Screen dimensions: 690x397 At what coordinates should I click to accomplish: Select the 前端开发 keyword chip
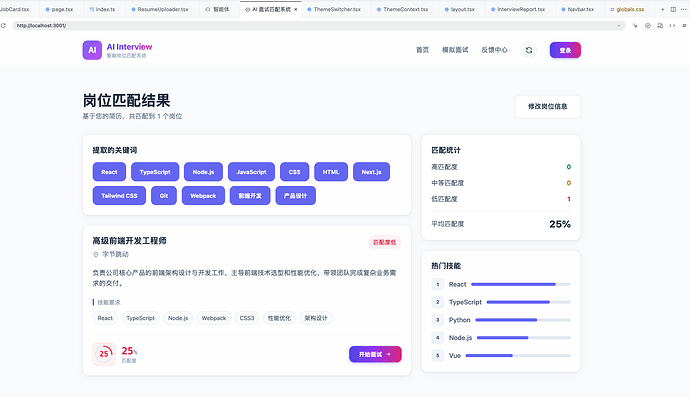pyautogui.click(x=250, y=196)
